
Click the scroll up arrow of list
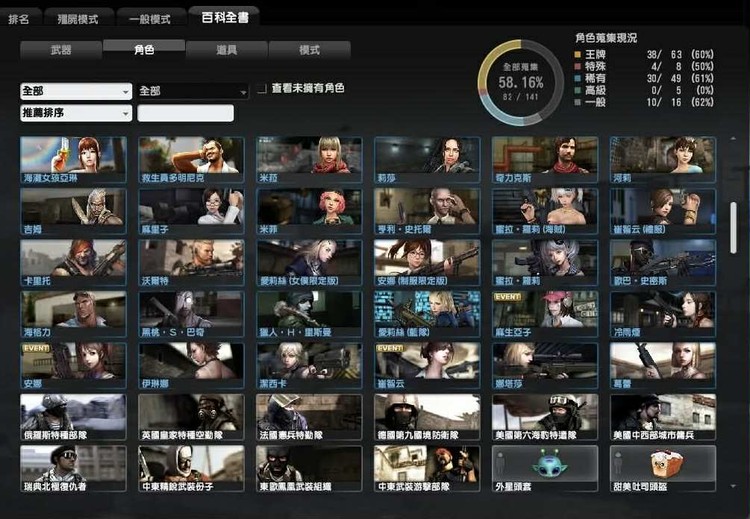(733, 139)
